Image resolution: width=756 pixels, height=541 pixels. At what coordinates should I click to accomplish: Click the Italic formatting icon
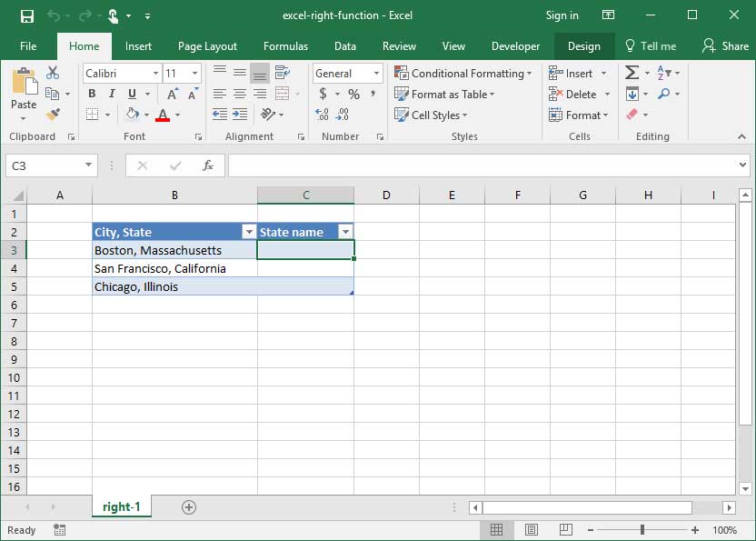point(111,94)
